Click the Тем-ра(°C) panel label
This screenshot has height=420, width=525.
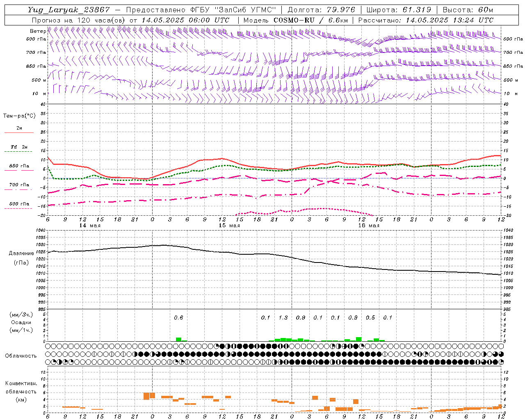(x=19, y=116)
